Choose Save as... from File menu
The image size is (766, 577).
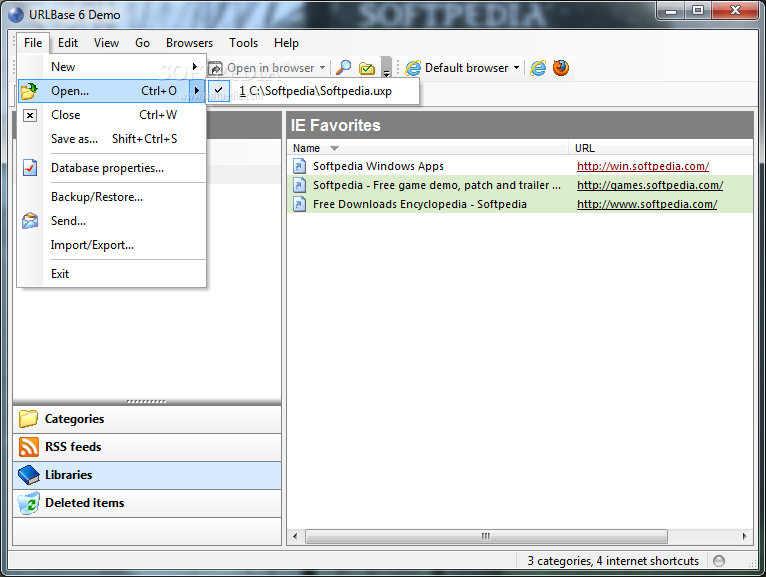click(111, 139)
